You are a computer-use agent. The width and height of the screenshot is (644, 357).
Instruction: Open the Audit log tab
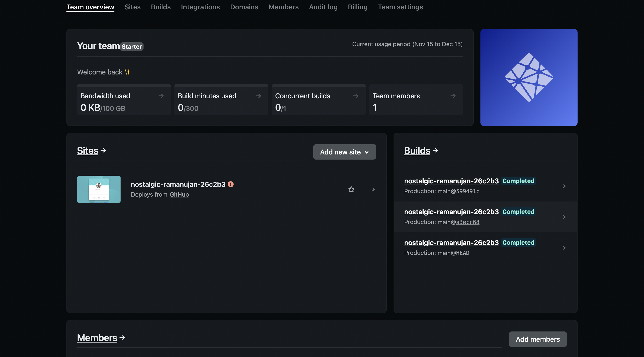click(323, 7)
